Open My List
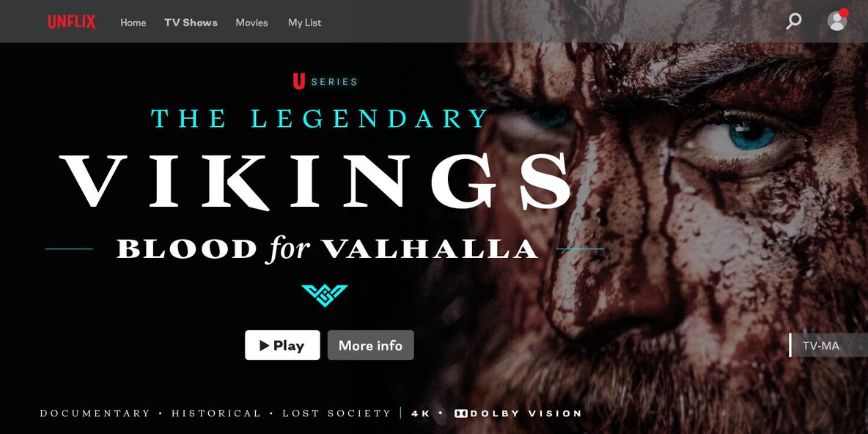 click(304, 23)
